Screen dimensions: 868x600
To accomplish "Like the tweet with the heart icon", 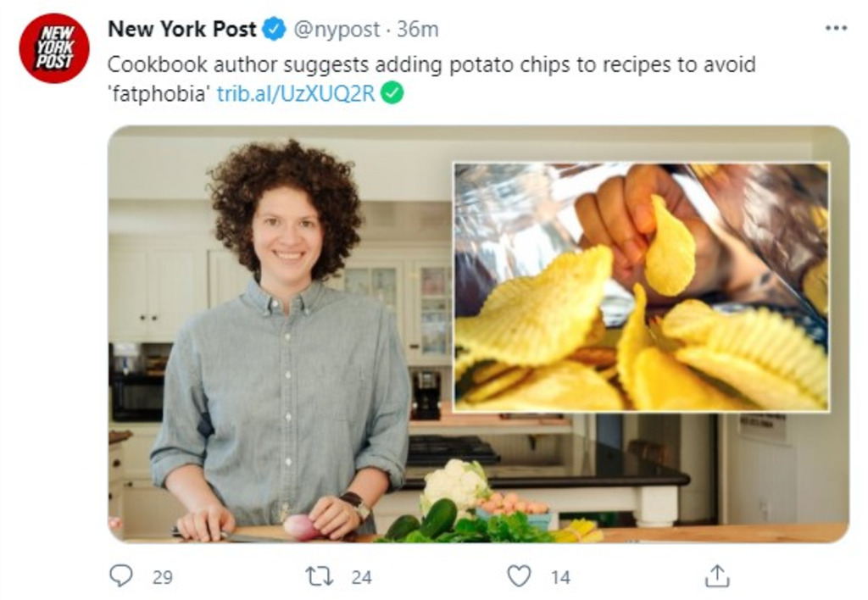I will tap(519, 576).
